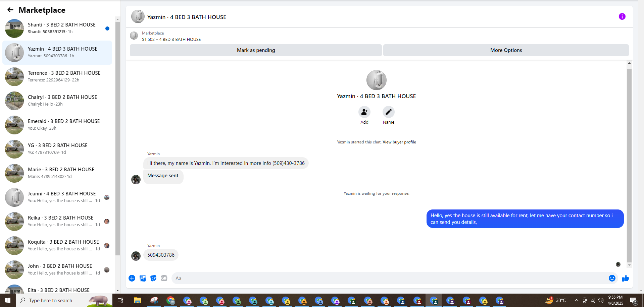Click the network icon in system tray
Image resolution: width=644 pixels, height=307 pixels.
point(593,300)
